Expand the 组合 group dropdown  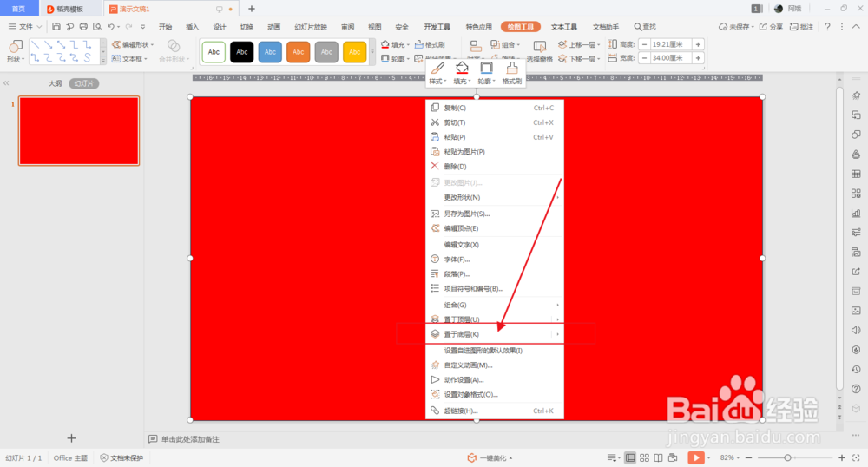(518, 45)
